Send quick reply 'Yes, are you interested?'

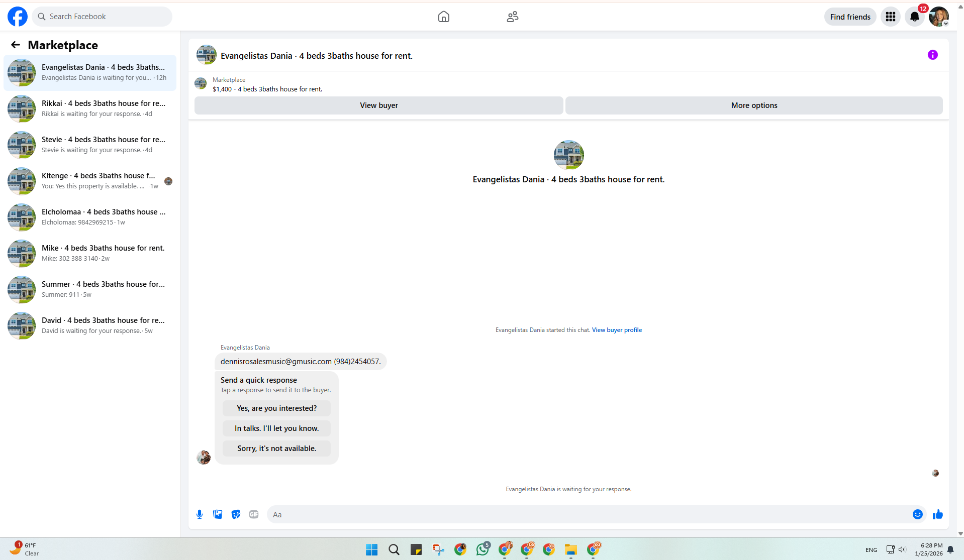coord(276,408)
